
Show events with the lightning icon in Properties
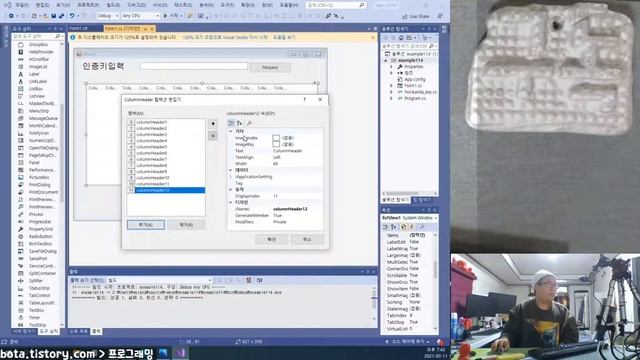[412, 227]
